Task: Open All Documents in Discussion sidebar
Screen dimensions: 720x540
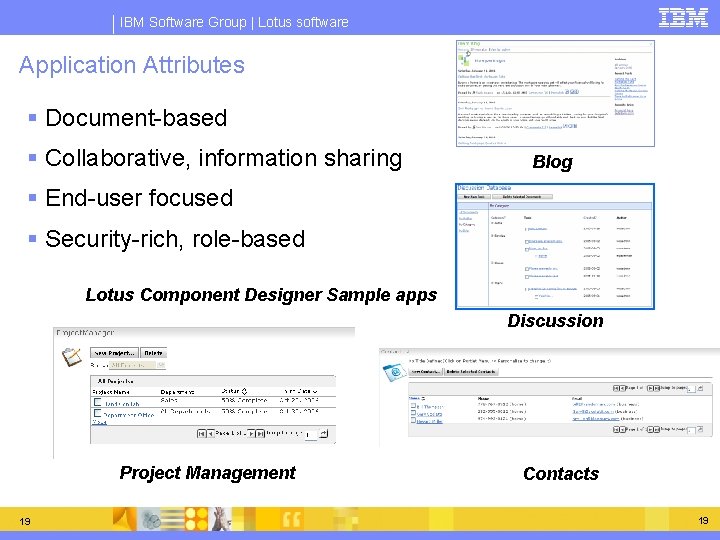Action: click(468, 213)
